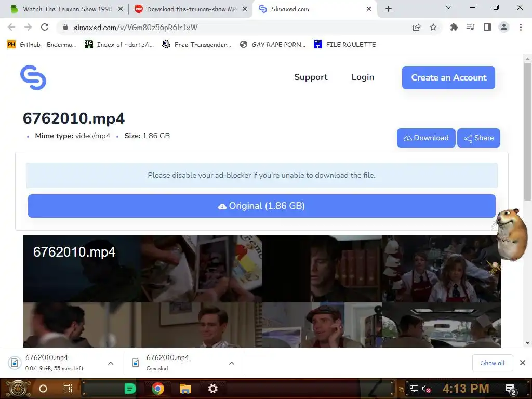Viewport: 532px width, 399px height.
Task: View site info lock icon
Action: click(65, 27)
